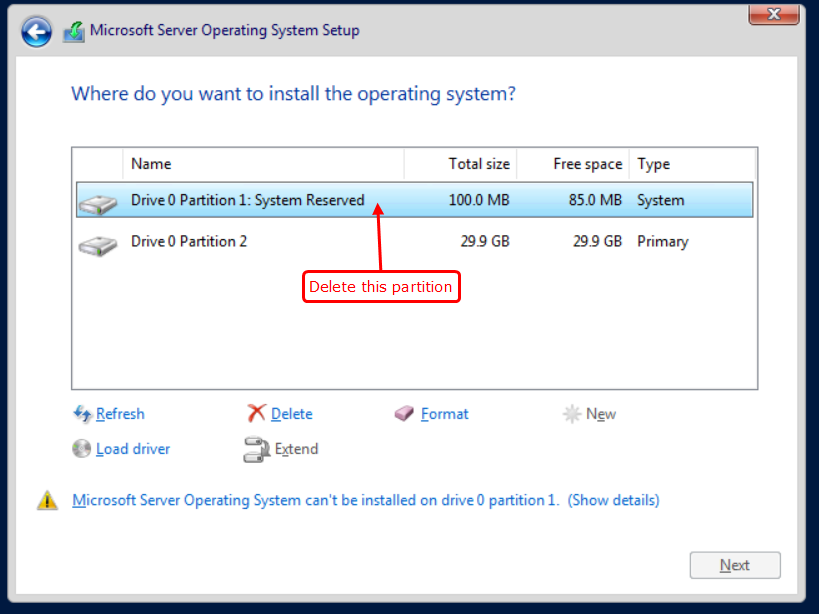The width and height of the screenshot is (819, 614).
Task: Click the 100.0 MB total size value
Action: [x=479, y=200]
